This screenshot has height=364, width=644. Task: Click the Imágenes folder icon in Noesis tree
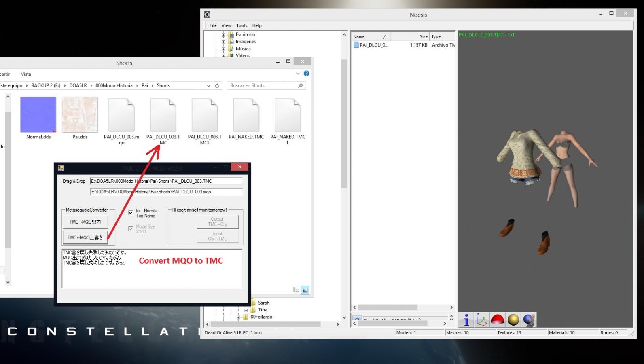231,42
